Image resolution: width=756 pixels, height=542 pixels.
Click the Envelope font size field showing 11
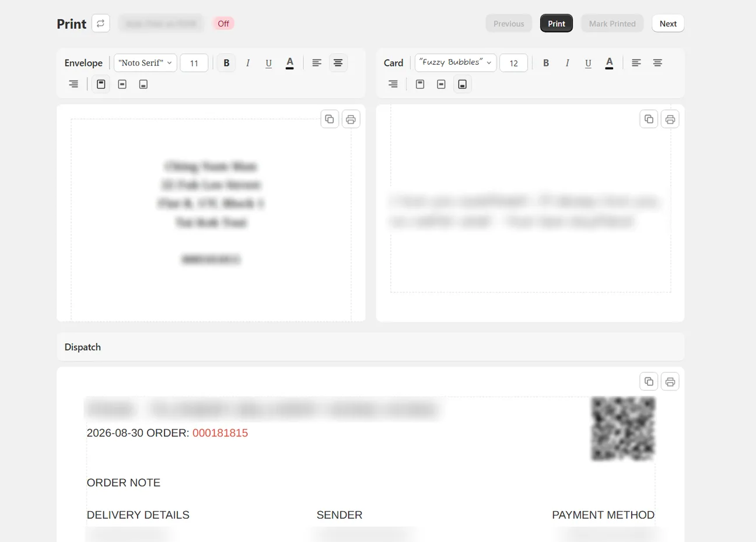tap(194, 63)
